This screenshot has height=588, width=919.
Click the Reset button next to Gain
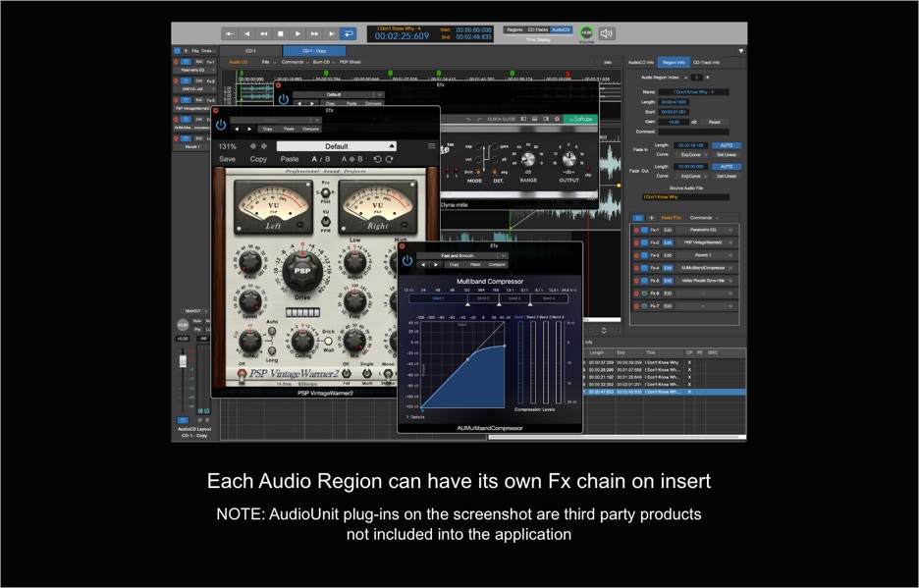pyautogui.click(x=715, y=122)
